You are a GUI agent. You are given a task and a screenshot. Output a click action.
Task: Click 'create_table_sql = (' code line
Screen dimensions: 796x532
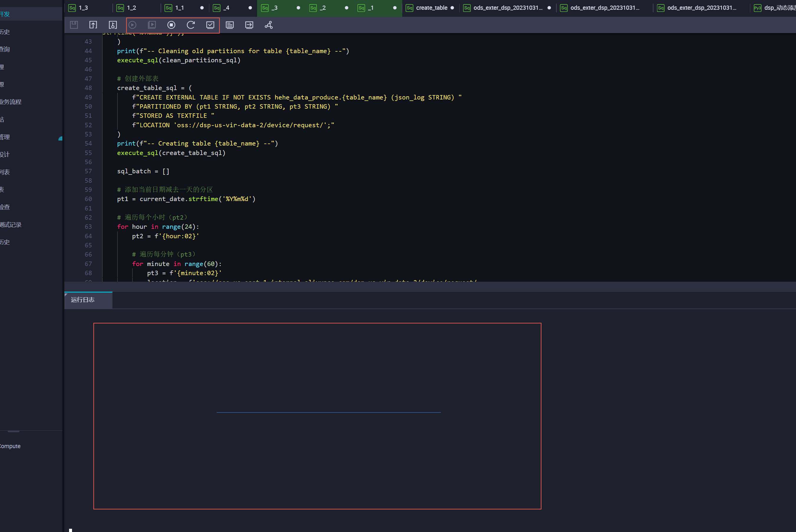pyautogui.click(x=154, y=88)
